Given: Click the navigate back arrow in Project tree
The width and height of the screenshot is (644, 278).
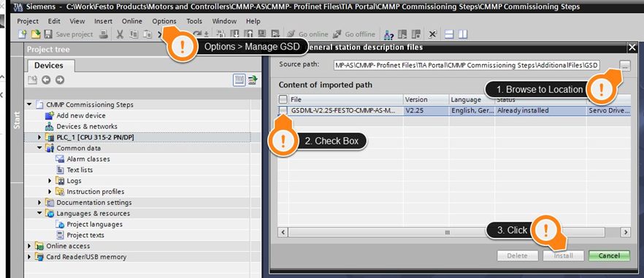Looking at the screenshot, I should [46, 80].
